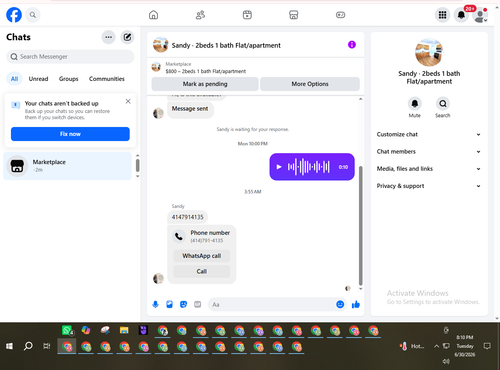Open the purple conversation info icon
This screenshot has height=370, width=500.
pyautogui.click(x=352, y=45)
